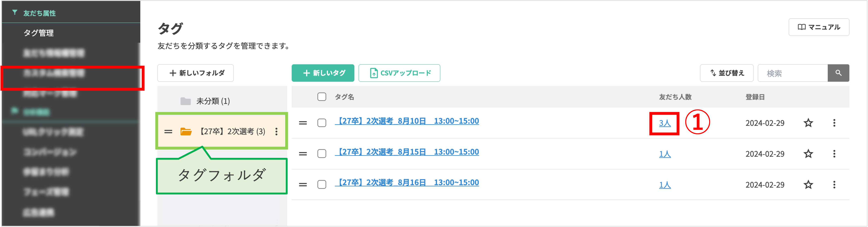Open the 3人 friends count link
868x227 pixels.
click(x=665, y=123)
